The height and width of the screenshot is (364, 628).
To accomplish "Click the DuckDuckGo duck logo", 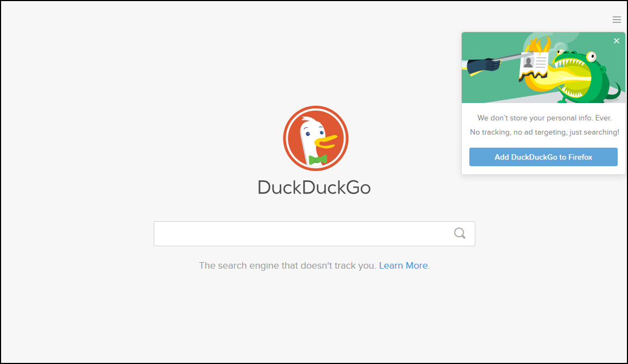I will click(x=316, y=138).
